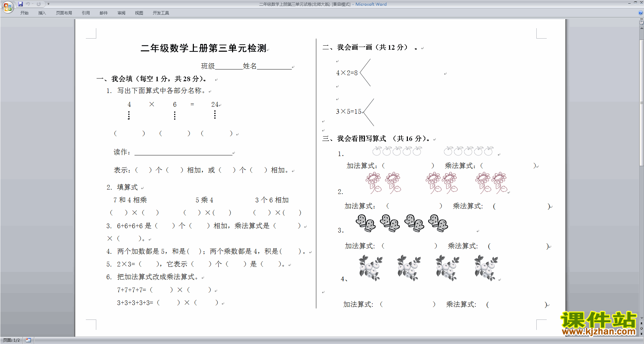Select the first mittens picture in question 3

366,223
